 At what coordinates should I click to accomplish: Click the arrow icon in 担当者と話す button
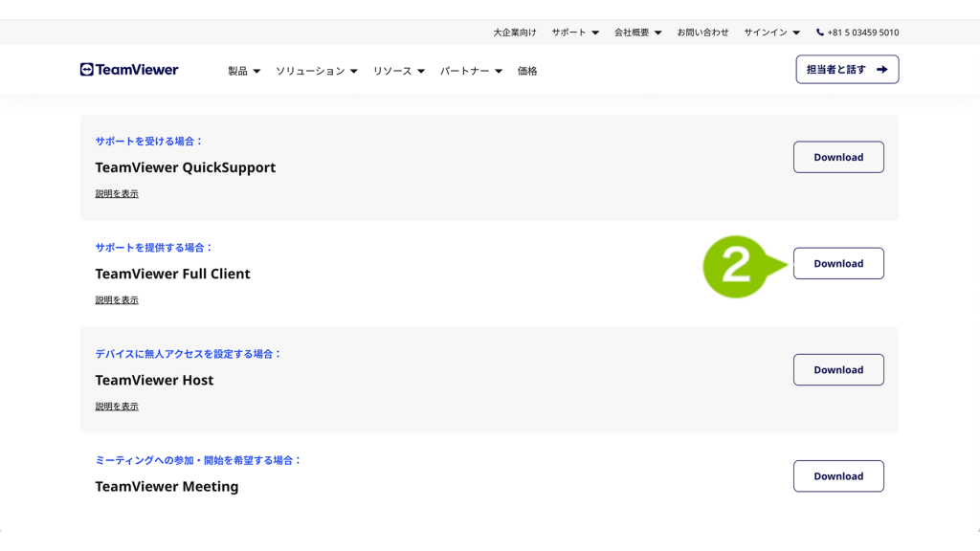pyautogui.click(x=881, y=69)
